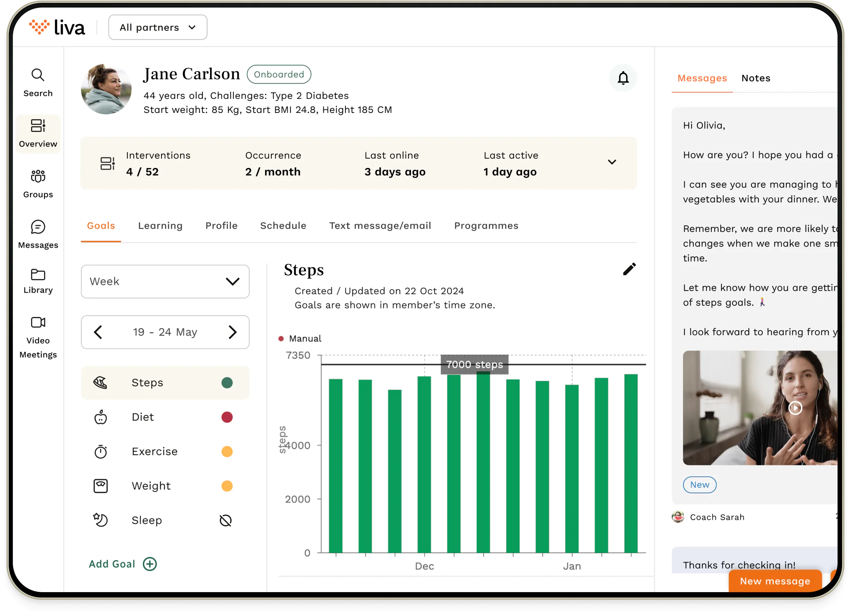Open Video Meetings from sidebar
The image size is (851, 616).
coord(38,323)
